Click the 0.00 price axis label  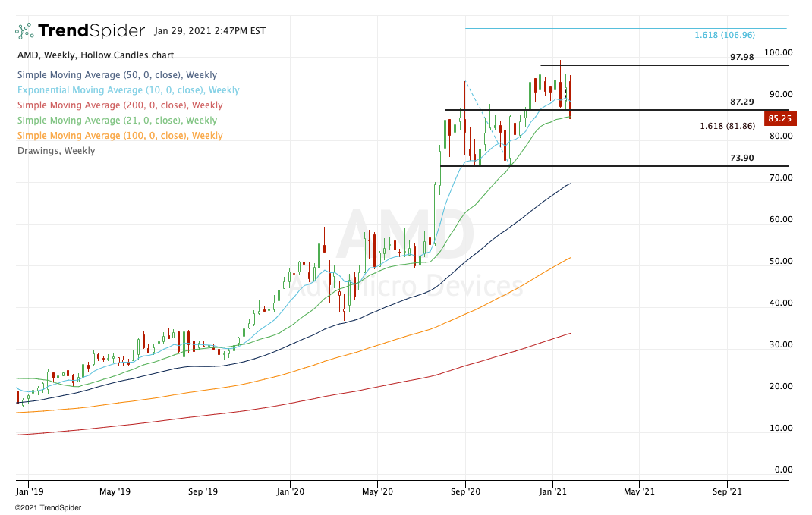tap(783, 470)
